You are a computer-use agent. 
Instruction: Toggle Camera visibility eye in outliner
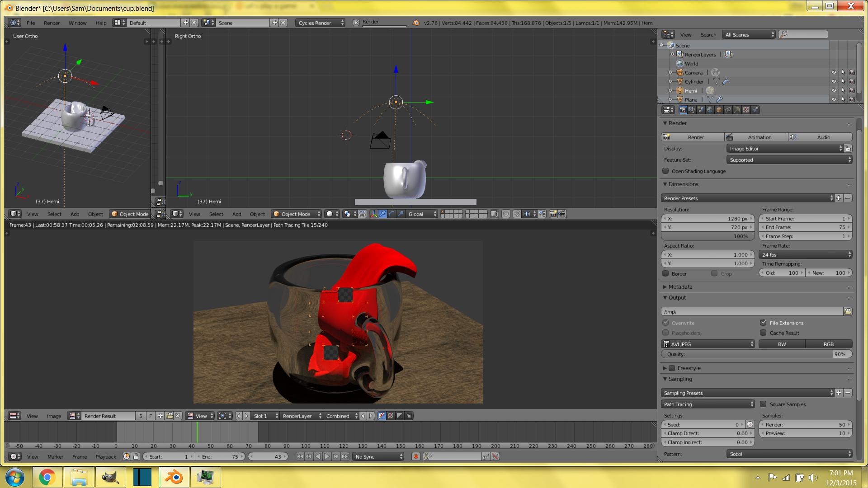point(834,72)
